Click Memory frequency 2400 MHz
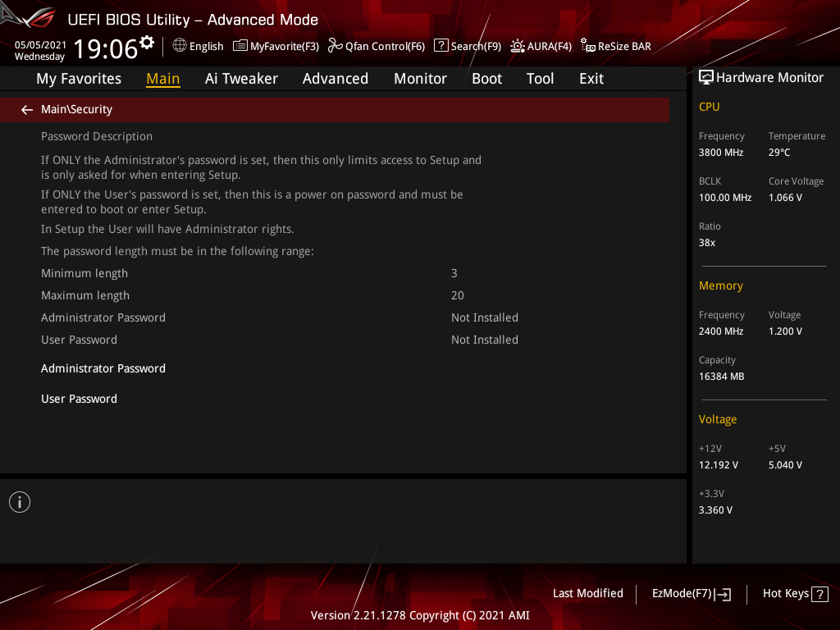The height and width of the screenshot is (630, 840). [721, 331]
